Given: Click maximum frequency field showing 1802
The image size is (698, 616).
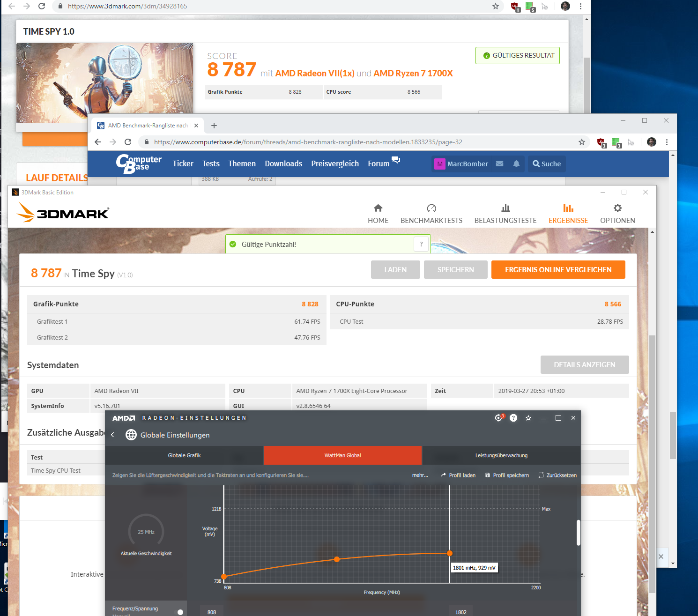Looking at the screenshot, I should click(461, 611).
